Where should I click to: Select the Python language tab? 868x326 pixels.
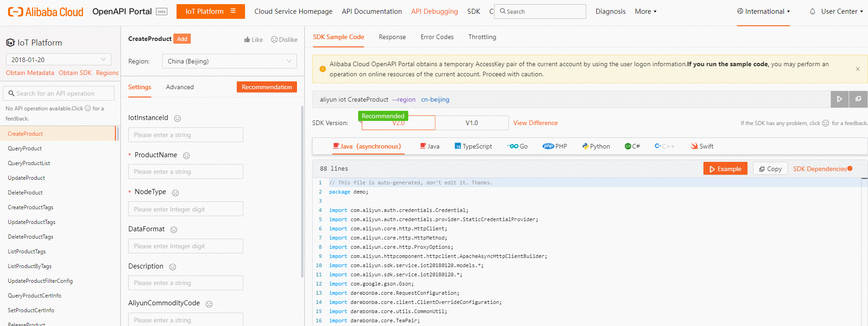tap(596, 146)
